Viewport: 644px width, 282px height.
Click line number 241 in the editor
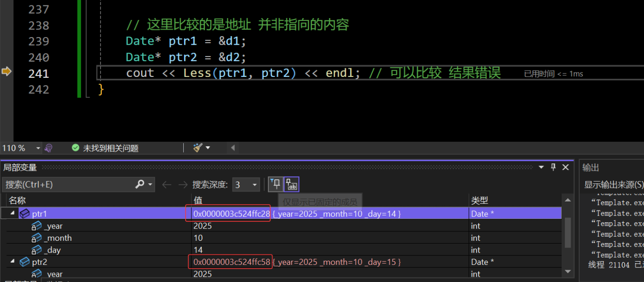point(38,73)
